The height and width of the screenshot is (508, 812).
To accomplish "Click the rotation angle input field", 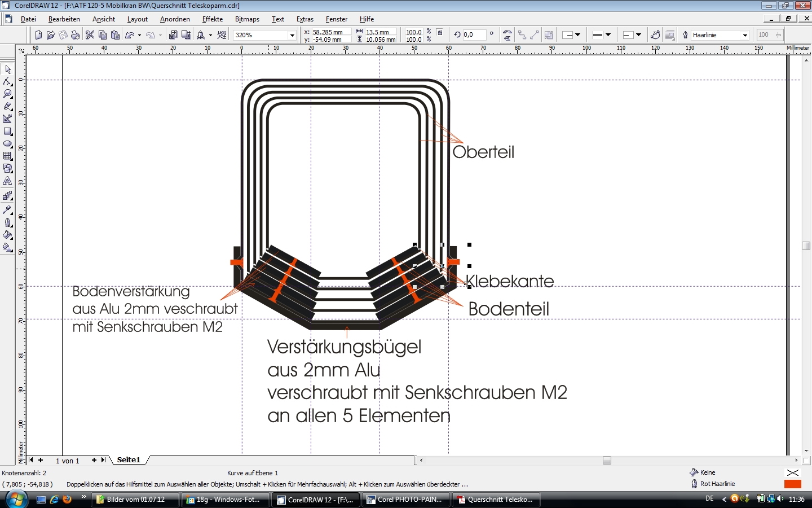I will [474, 35].
